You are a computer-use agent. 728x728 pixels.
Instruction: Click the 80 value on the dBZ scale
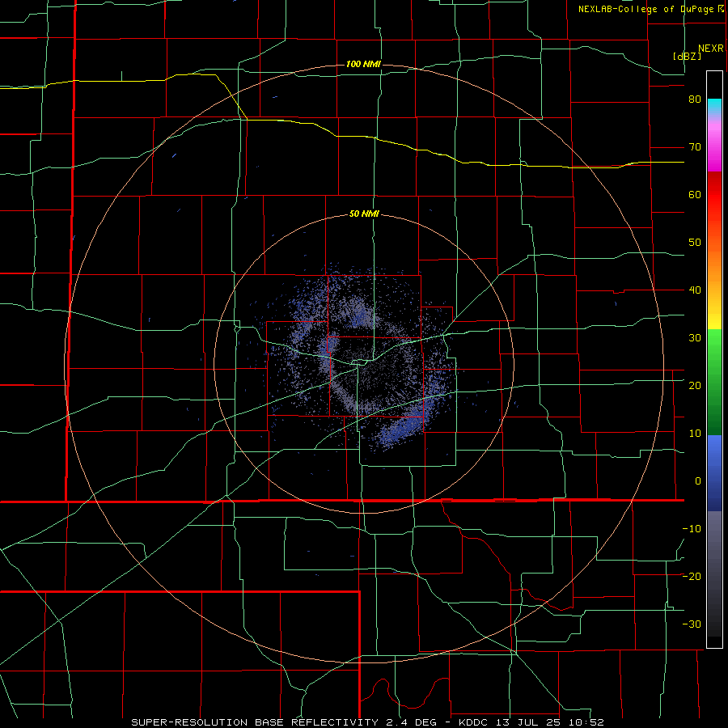695,99
